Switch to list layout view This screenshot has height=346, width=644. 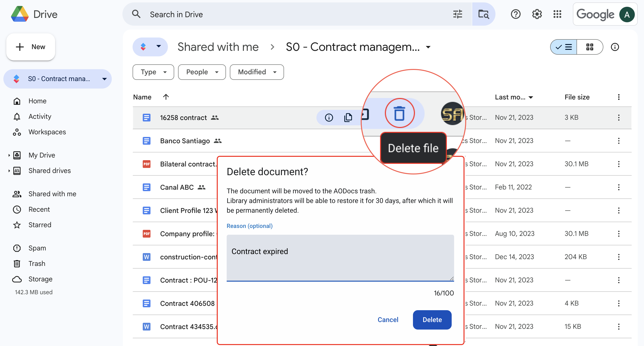pyautogui.click(x=563, y=47)
